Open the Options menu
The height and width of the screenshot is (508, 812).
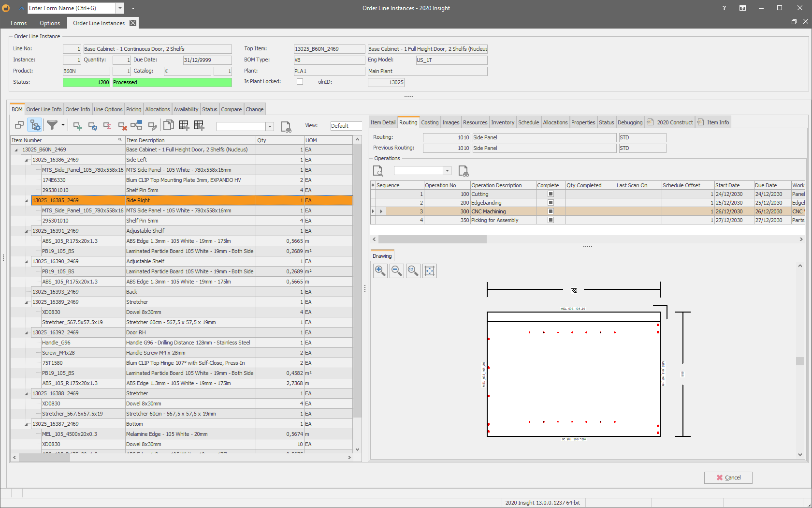pos(50,23)
